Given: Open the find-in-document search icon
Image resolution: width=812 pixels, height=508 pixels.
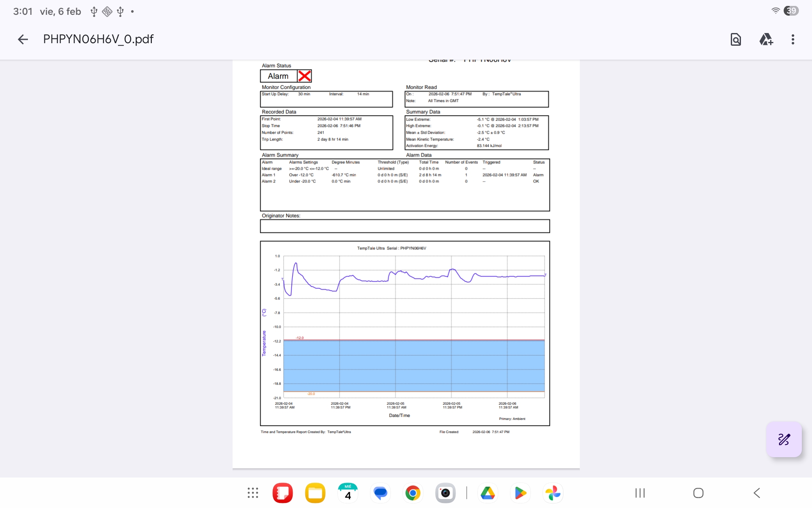Looking at the screenshot, I should coord(735,39).
